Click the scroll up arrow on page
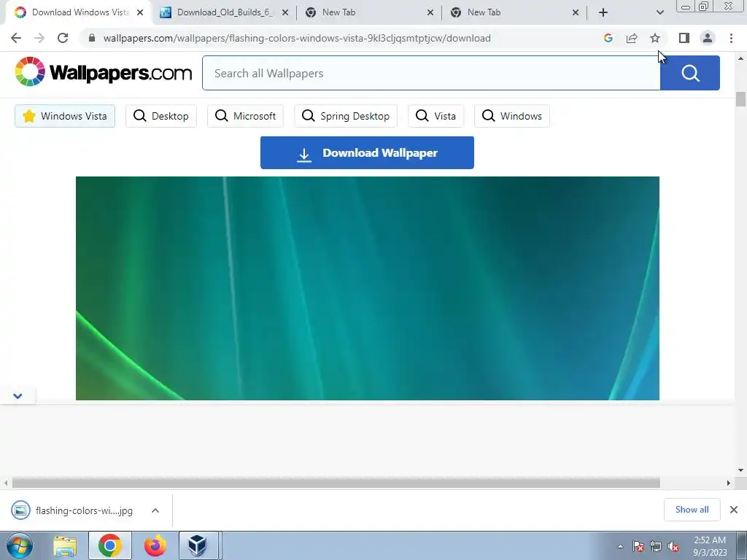This screenshot has height=560, width=747. coord(740,58)
